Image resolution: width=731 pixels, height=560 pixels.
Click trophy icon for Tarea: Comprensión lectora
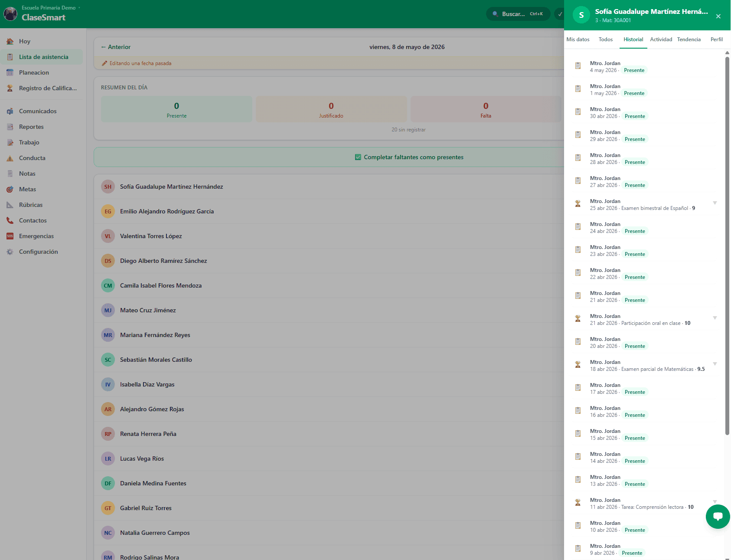click(x=578, y=502)
